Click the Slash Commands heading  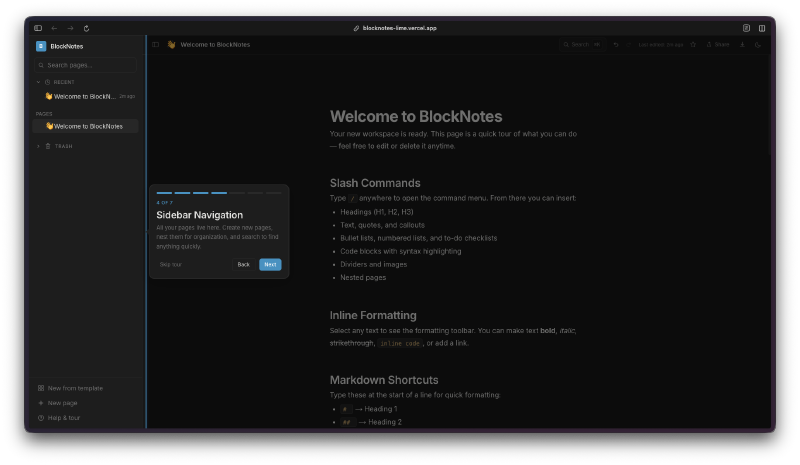tap(375, 183)
